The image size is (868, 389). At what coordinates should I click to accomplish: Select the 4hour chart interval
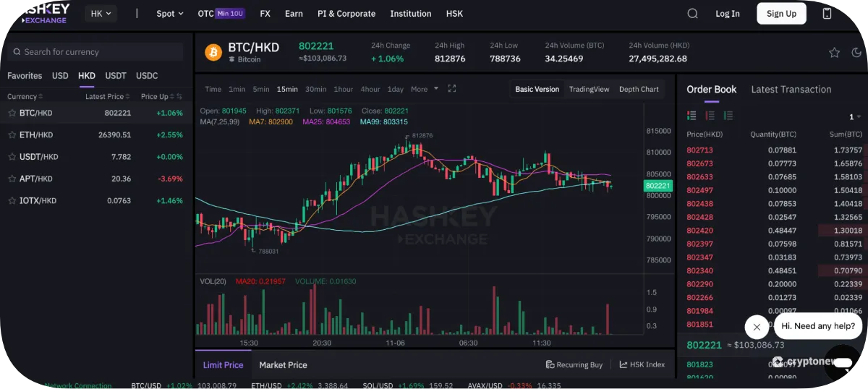point(370,89)
